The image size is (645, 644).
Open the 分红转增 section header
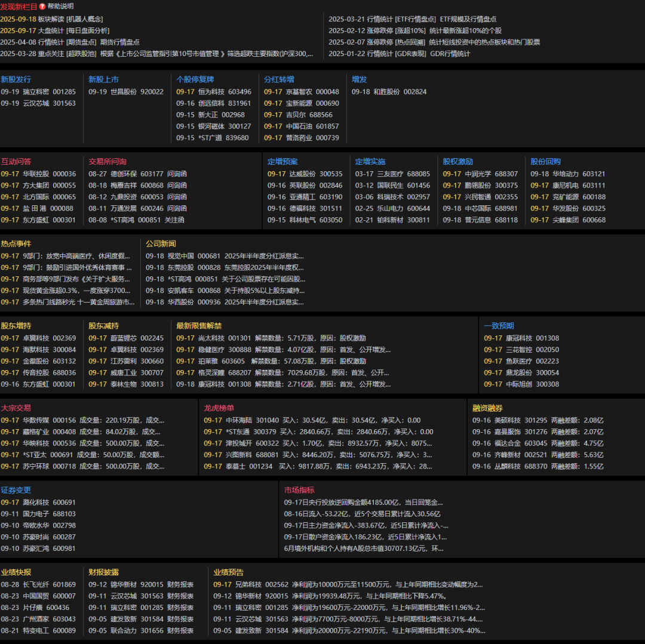point(279,79)
